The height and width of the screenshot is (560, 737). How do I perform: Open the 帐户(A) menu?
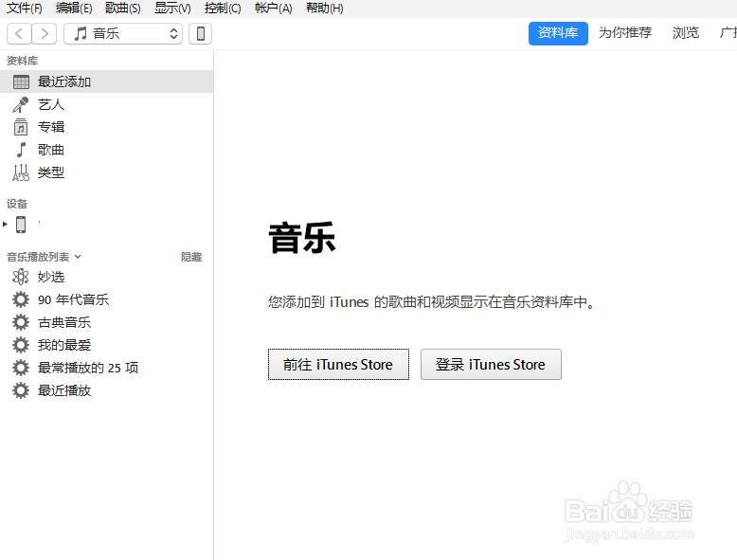[x=273, y=8]
